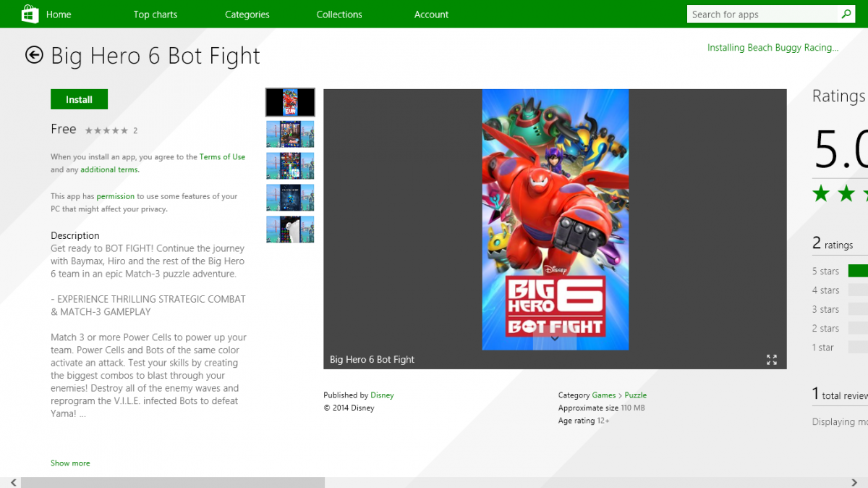
Task: Open the Games category link
Action: click(x=604, y=395)
